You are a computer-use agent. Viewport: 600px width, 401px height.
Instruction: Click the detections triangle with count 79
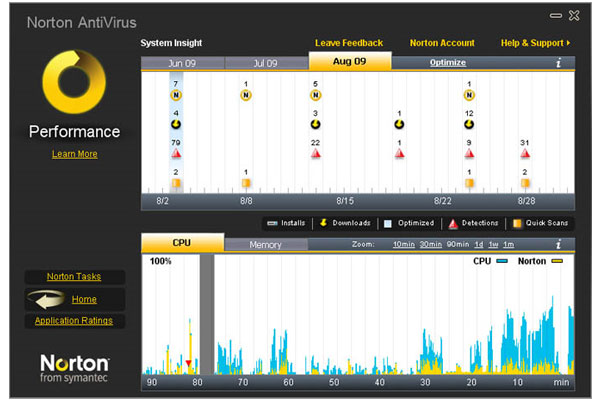(x=176, y=154)
